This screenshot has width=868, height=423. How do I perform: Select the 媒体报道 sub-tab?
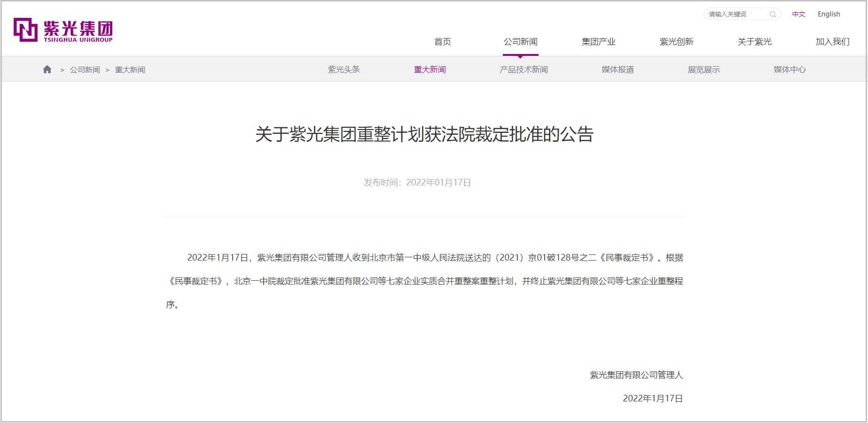[618, 69]
